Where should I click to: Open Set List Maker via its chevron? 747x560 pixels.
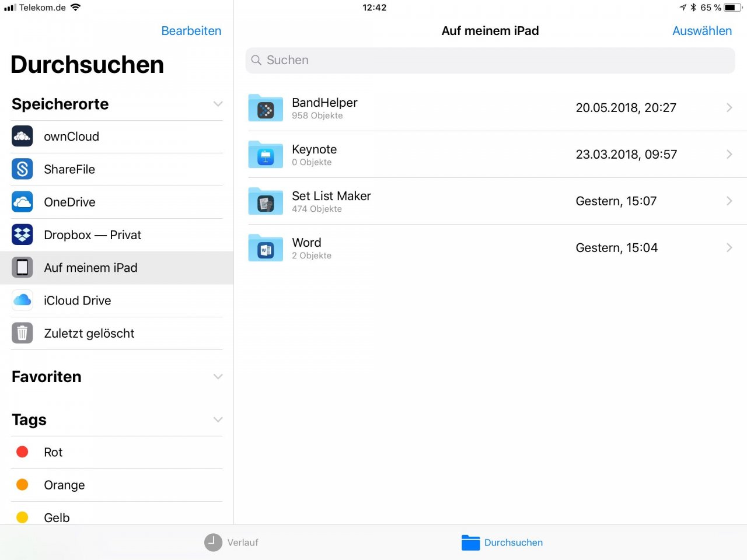tap(729, 201)
